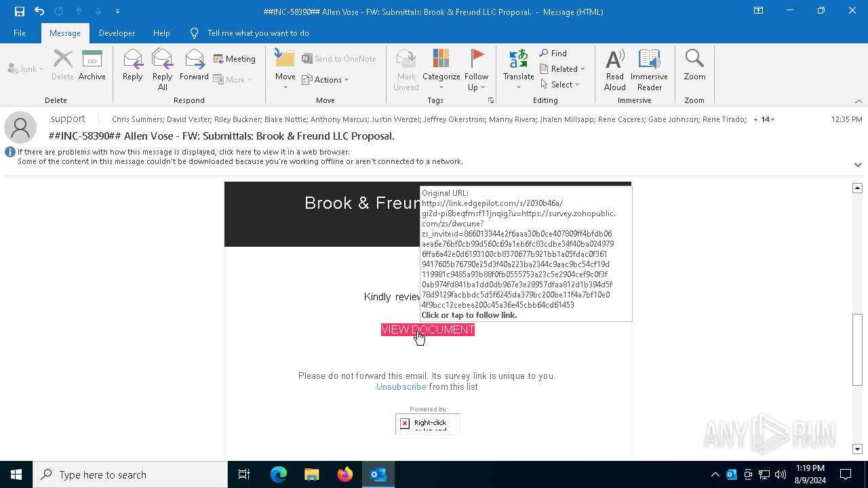Click the info bar to view in browser

coord(183,152)
